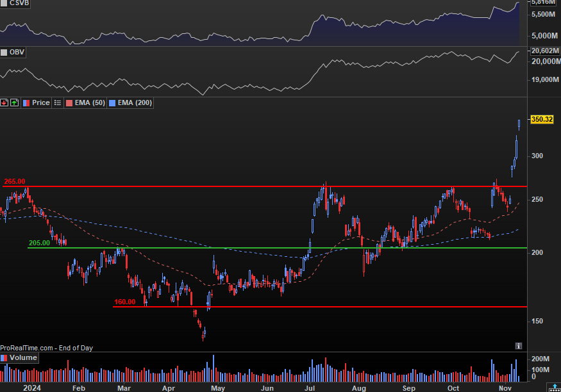
Task: Open the Volume indicator label
Action: coord(19,357)
